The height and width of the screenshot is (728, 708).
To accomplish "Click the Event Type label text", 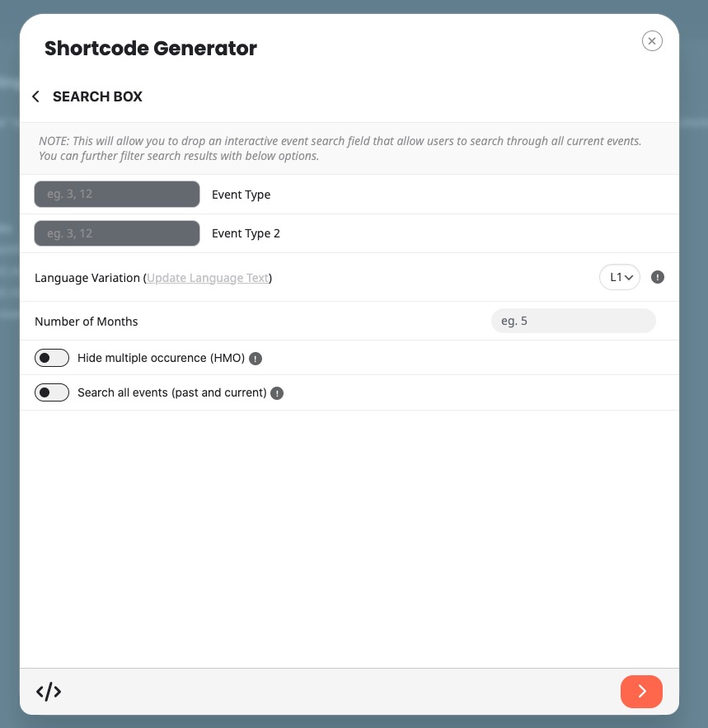I will pos(241,195).
